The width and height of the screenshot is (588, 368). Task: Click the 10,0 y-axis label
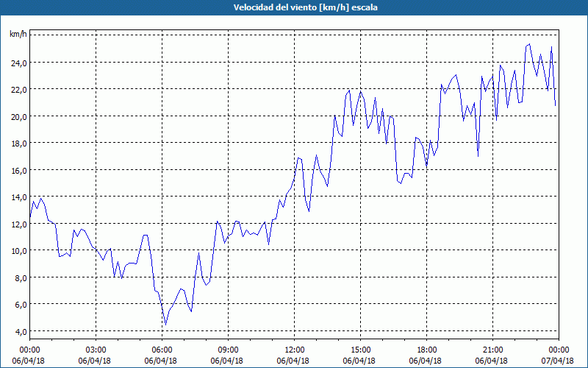tap(19, 251)
